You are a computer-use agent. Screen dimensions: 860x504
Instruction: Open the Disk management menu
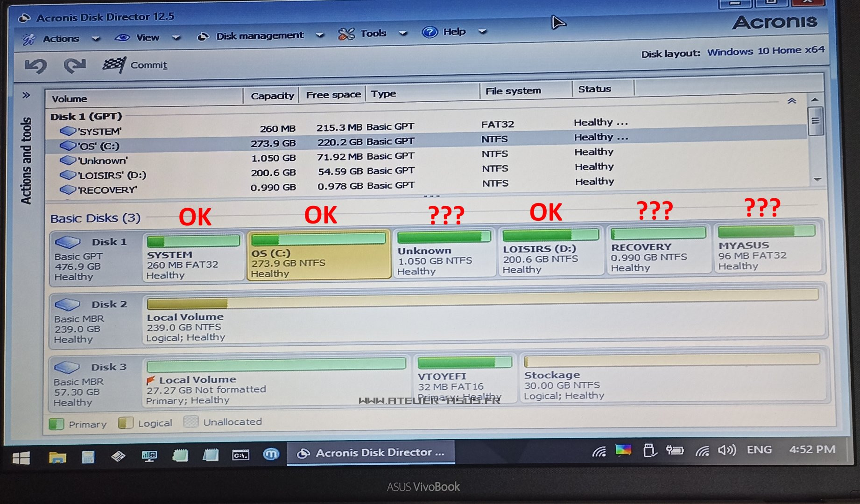point(260,36)
